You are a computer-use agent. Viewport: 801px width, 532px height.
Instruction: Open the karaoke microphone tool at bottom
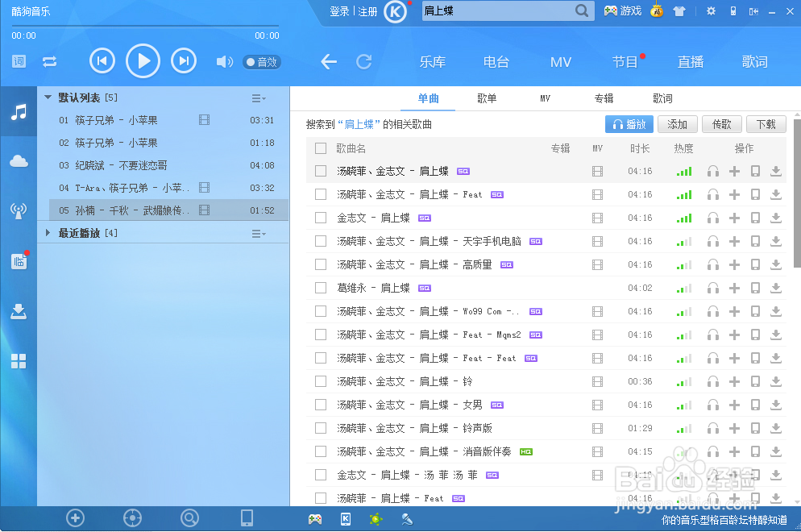pyautogui.click(x=407, y=519)
